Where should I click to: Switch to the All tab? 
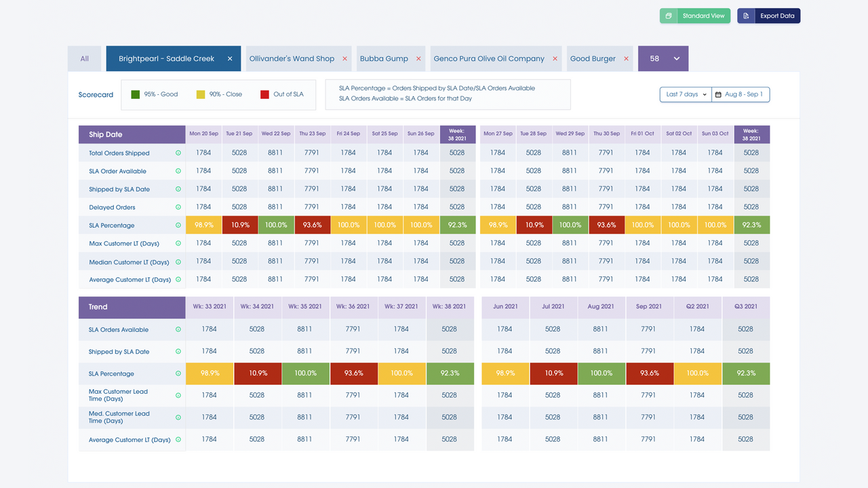[84, 58]
